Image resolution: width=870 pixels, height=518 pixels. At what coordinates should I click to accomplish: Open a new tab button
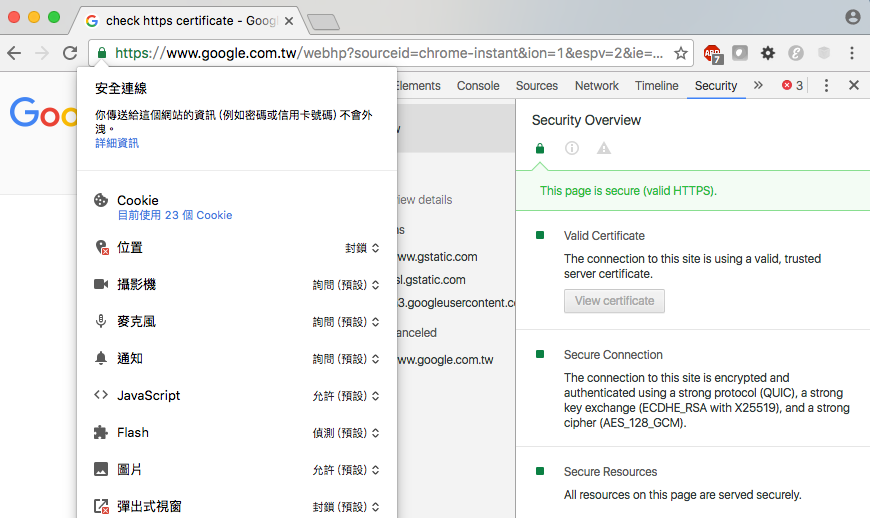(323, 22)
